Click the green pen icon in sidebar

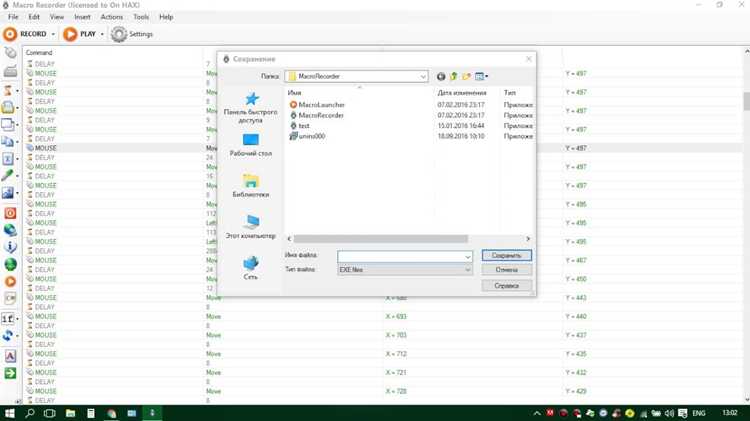(8, 176)
